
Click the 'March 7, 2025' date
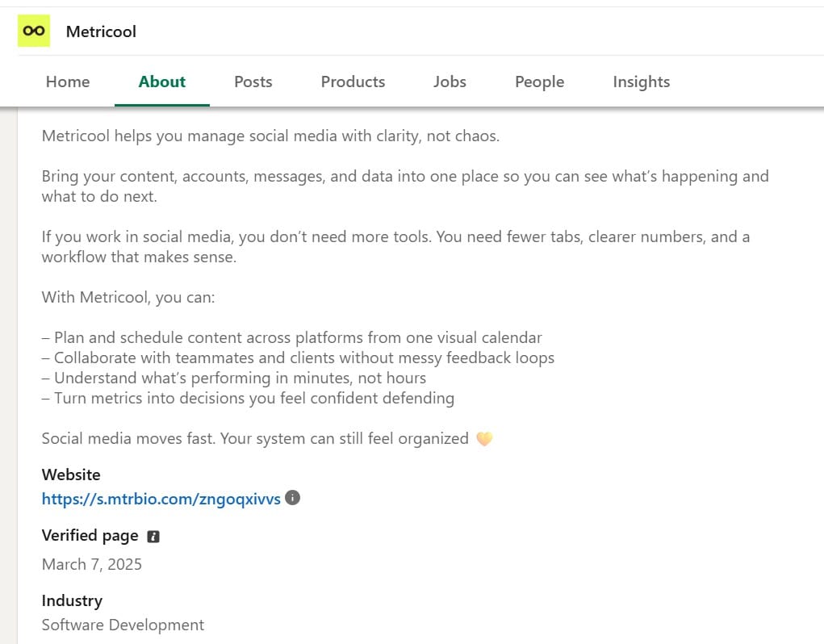(x=91, y=564)
